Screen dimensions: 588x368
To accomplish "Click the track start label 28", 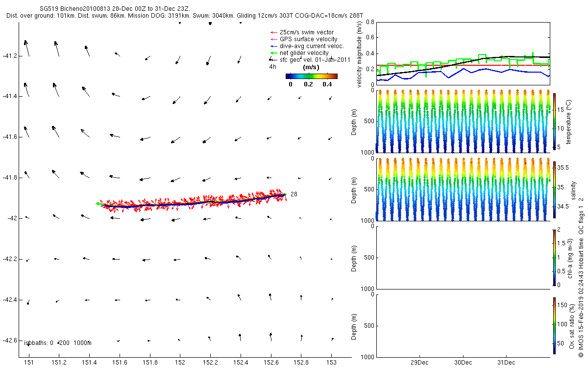I will tap(294, 194).
